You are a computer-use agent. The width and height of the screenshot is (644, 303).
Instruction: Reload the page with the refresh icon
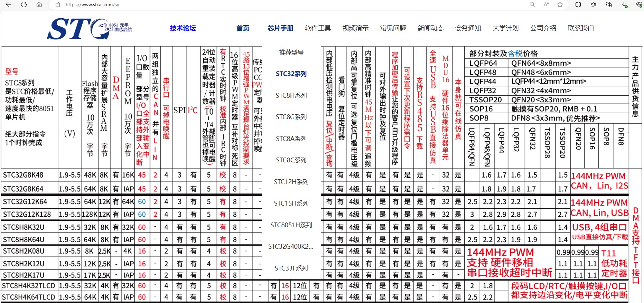[x=24, y=4]
